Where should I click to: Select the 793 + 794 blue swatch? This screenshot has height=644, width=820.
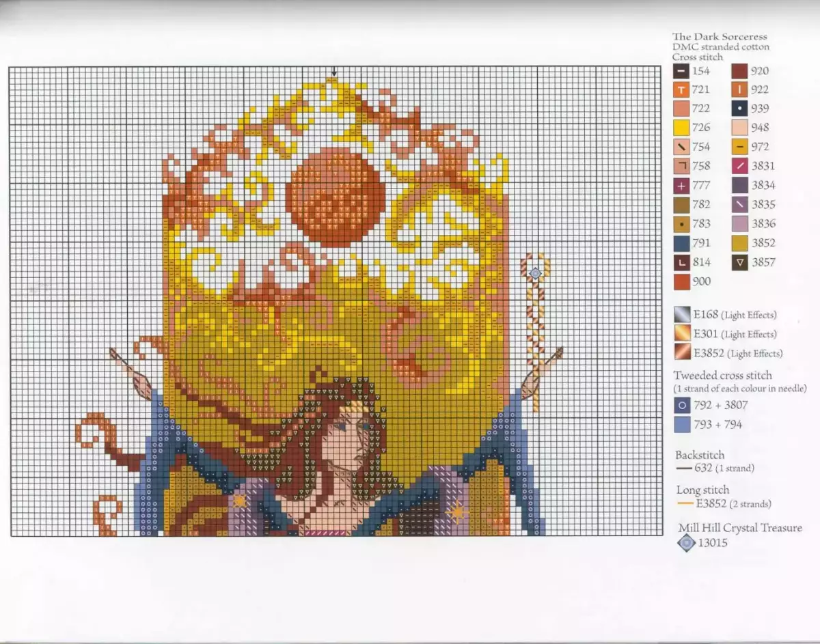click(681, 424)
